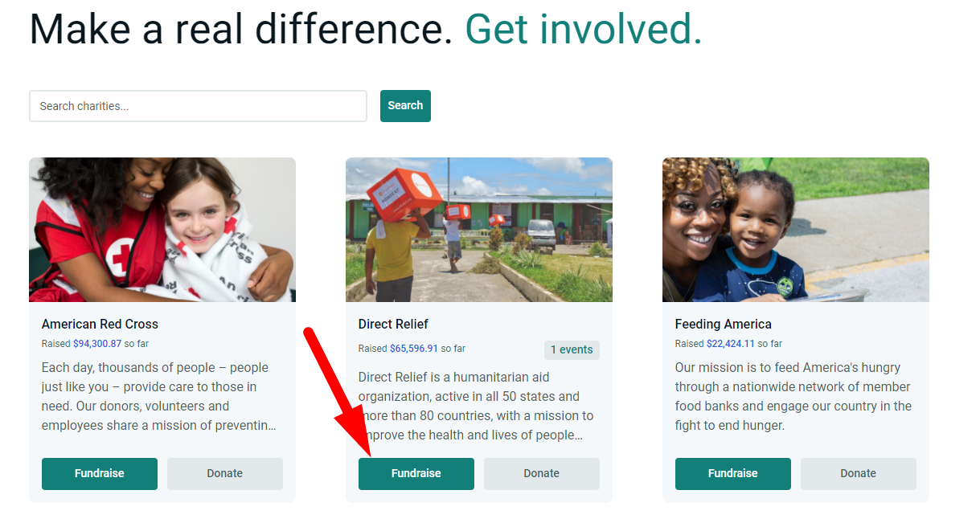Donate to Feeding America
Screen dimensions: 980x531
coord(859,474)
